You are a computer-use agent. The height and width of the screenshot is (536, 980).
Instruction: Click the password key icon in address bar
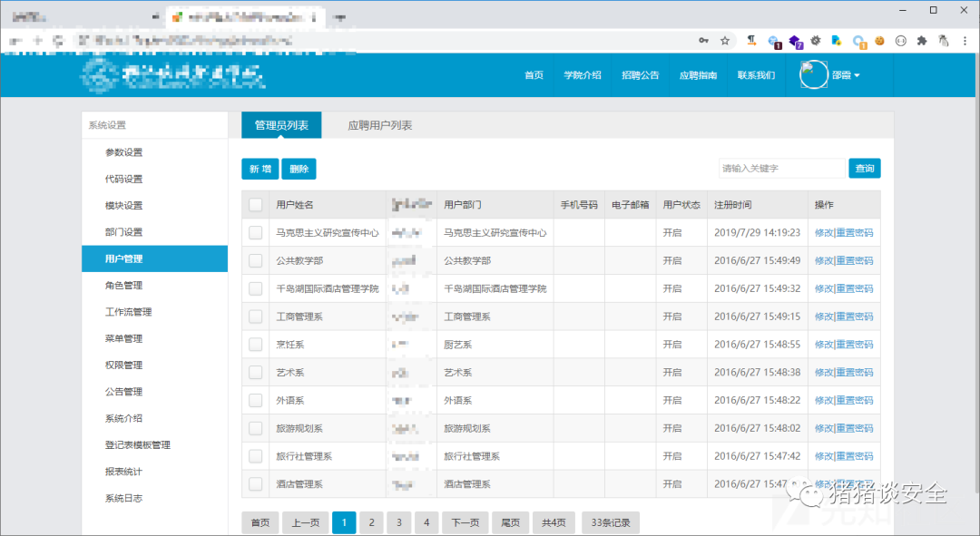click(x=704, y=41)
